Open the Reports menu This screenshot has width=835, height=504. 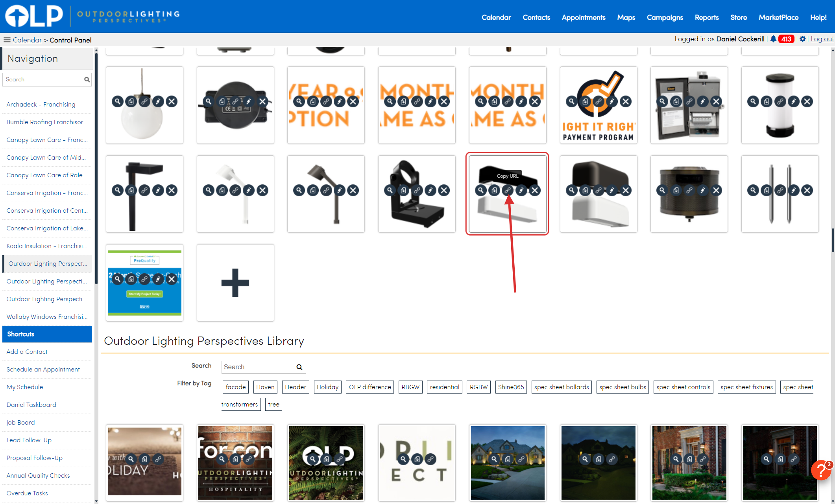(x=707, y=17)
